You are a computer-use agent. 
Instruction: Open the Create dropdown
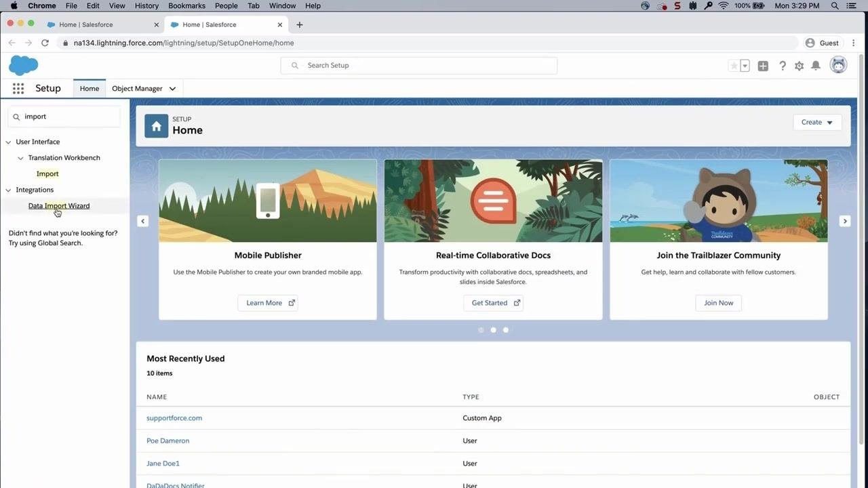(817, 122)
